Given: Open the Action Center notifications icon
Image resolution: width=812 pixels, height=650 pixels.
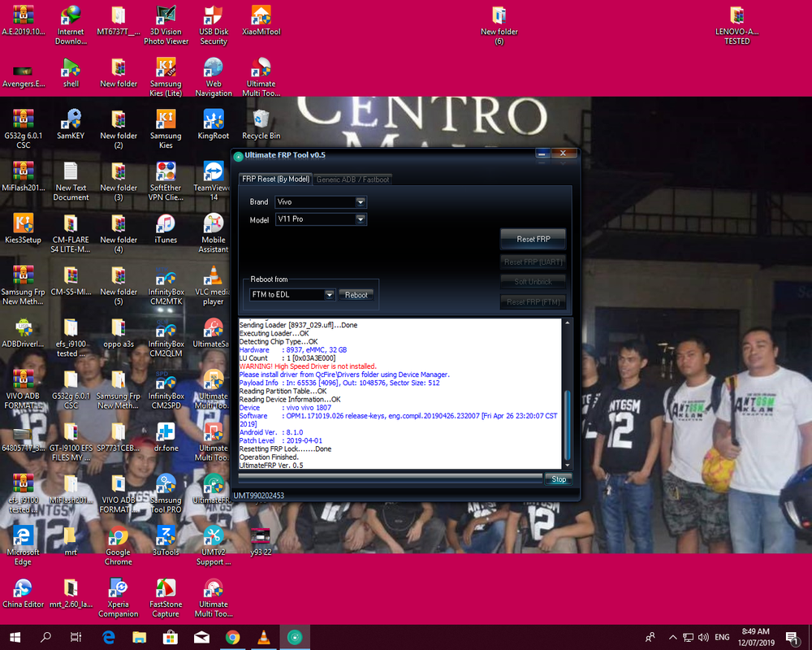Looking at the screenshot, I should tap(791, 638).
